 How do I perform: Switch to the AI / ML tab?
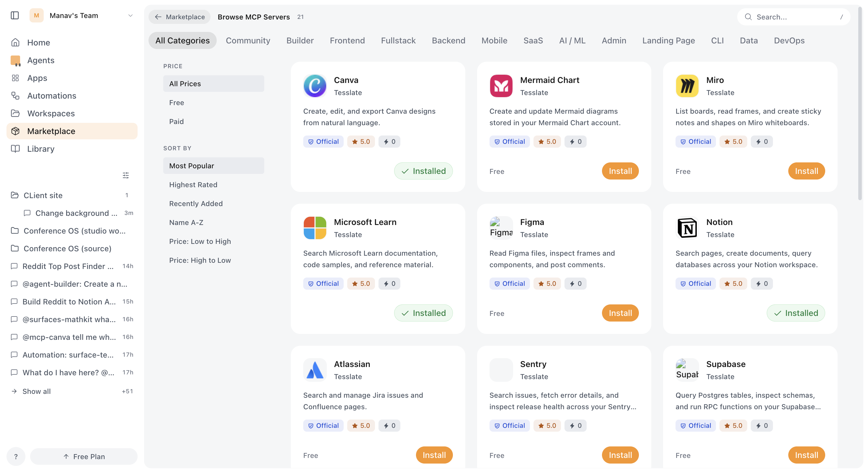coord(572,40)
